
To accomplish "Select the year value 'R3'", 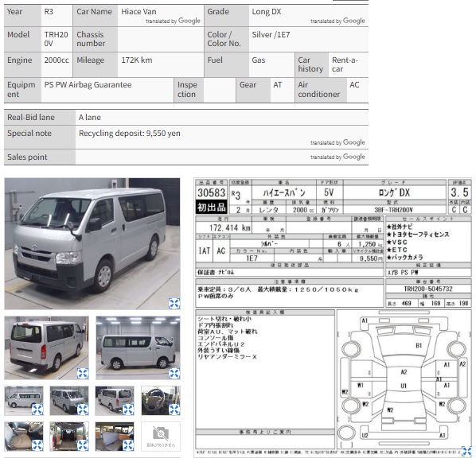I will [x=49, y=12].
